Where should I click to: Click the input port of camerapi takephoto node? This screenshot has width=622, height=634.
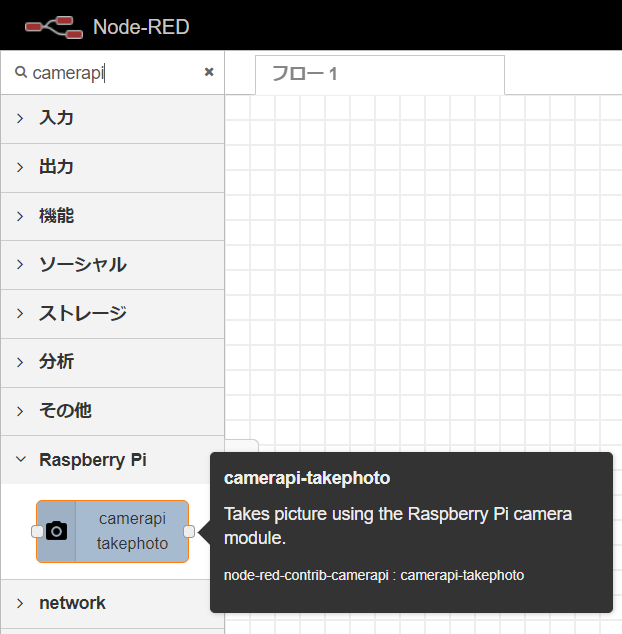[38, 531]
